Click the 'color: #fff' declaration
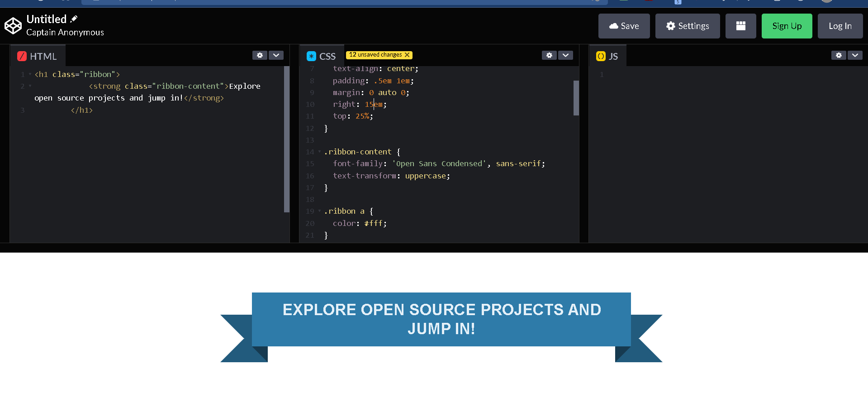868x398 pixels. 360,223
